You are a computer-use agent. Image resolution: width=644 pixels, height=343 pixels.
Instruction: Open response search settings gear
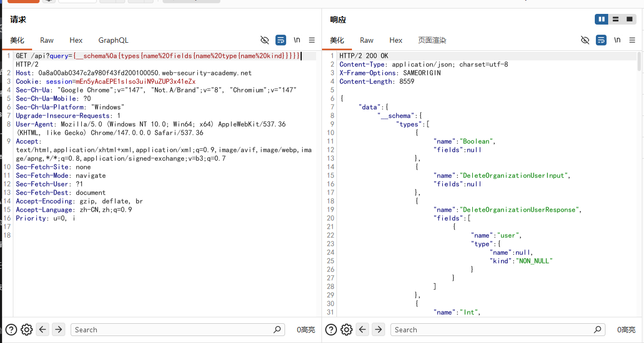[347, 330]
